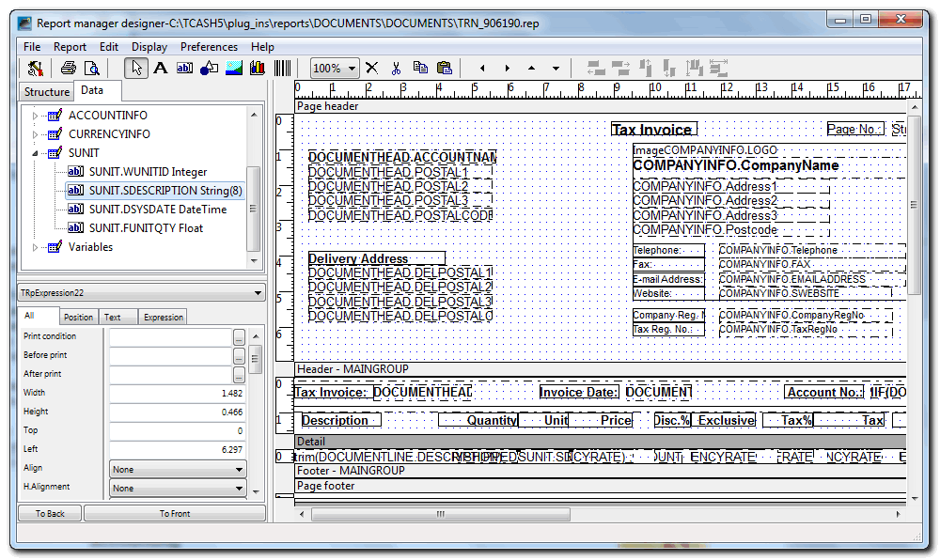Switch to the Structure tab
This screenshot has height=560, width=940.
(47, 92)
